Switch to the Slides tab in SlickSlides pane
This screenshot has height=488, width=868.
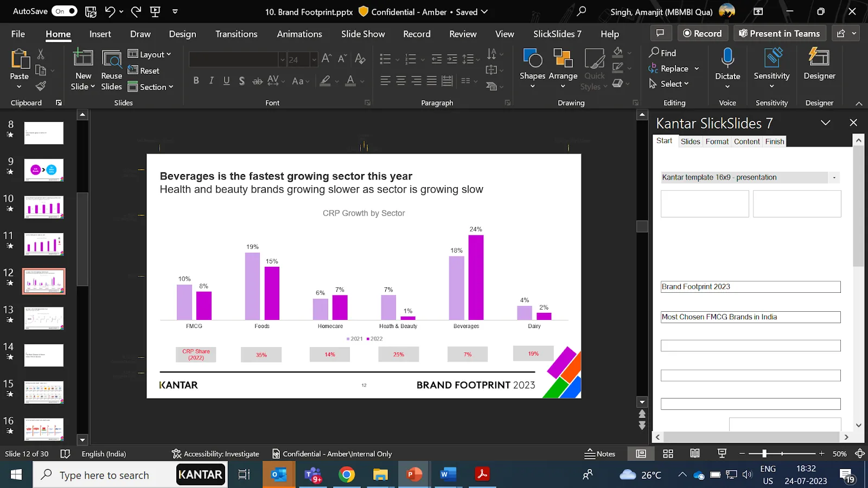click(x=690, y=142)
